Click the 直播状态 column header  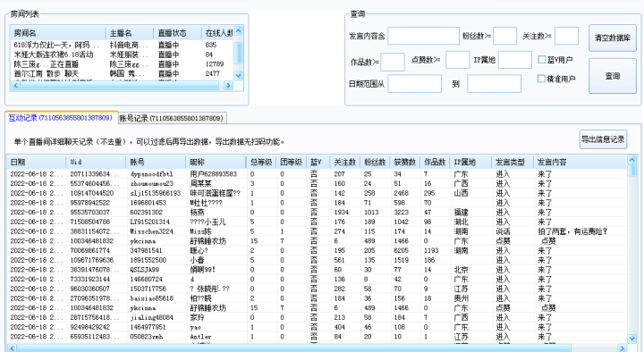[177, 33]
